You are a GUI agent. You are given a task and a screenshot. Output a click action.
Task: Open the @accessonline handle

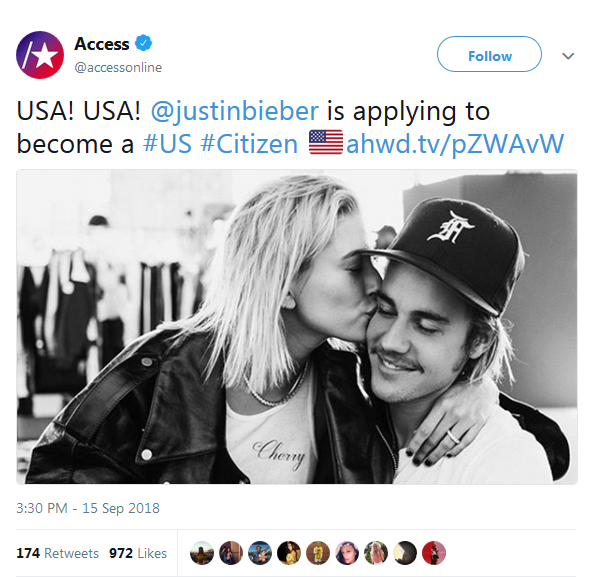pos(118,67)
